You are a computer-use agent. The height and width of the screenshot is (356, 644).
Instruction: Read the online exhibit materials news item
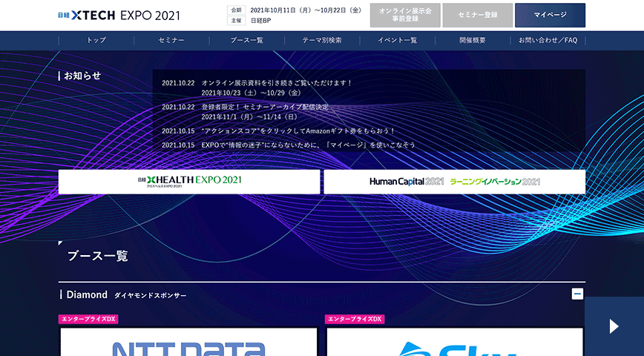point(276,83)
